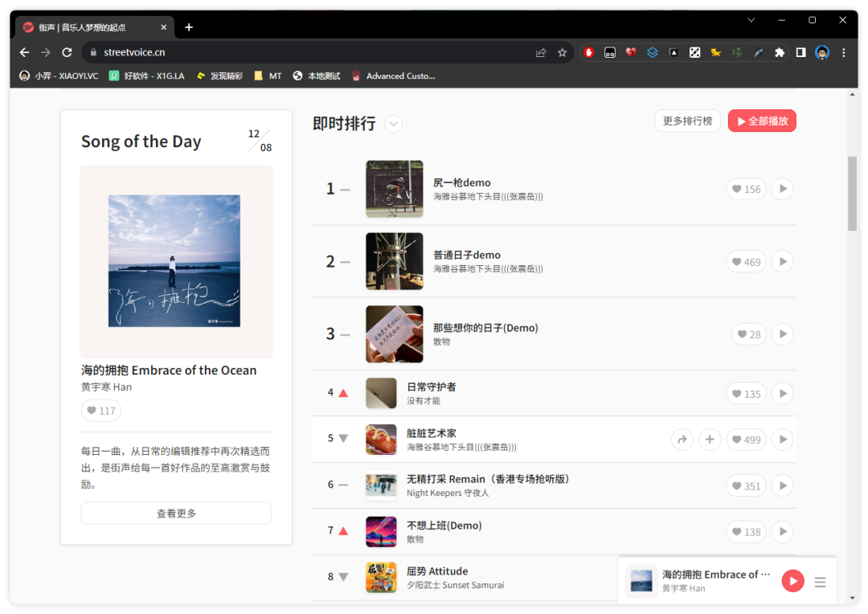Add 脏脏艺术家 to playlist with plus icon
868x614 pixels.
pos(710,440)
